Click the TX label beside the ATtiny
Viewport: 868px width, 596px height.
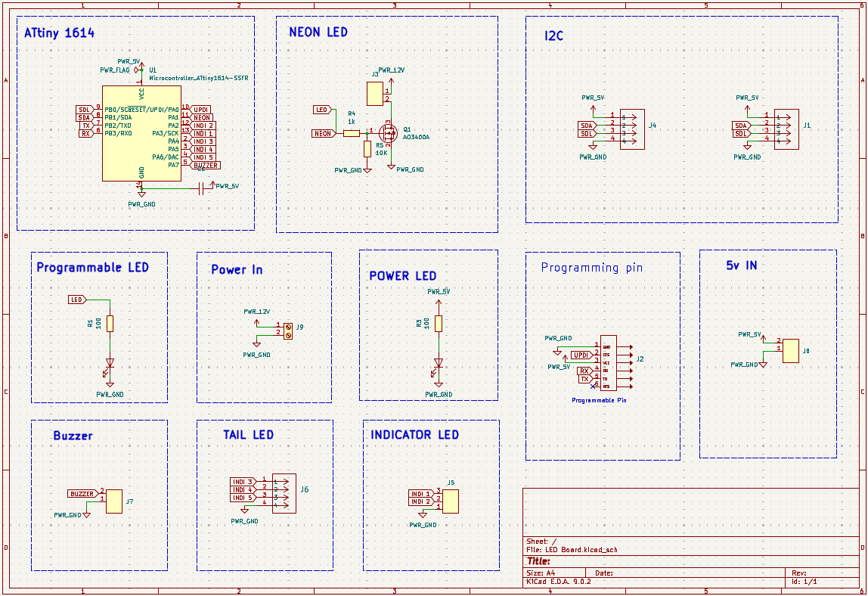pyautogui.click(x=87, y=126)
